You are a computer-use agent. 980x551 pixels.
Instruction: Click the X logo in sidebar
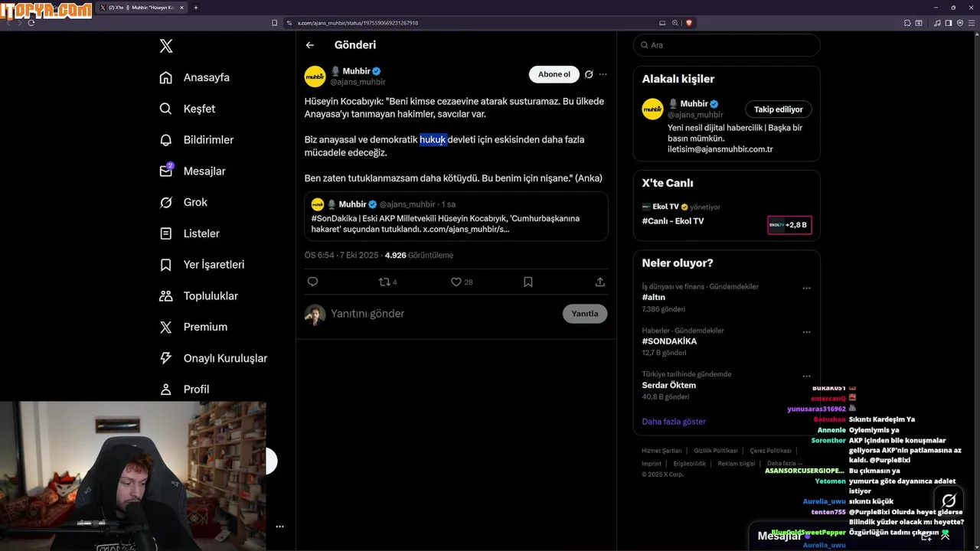(x=166, y=46)
